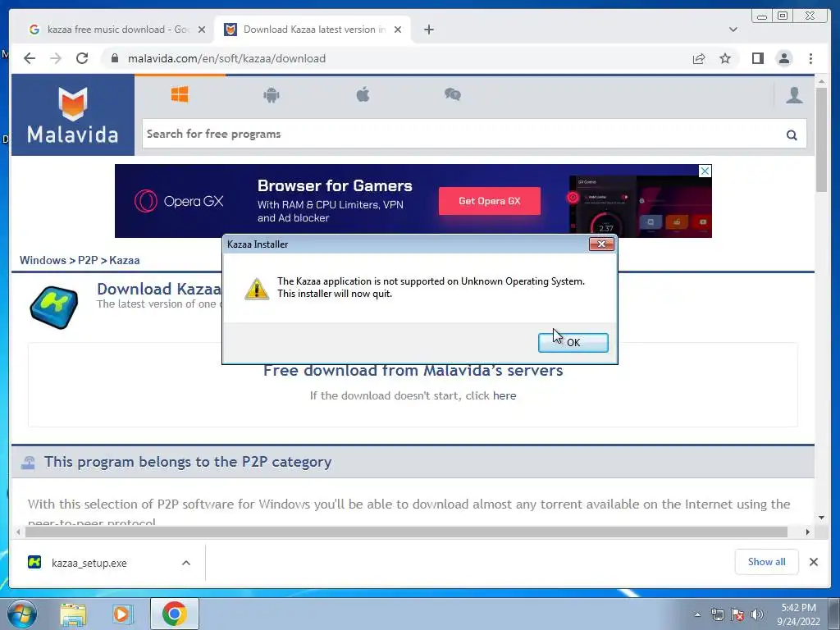Expand the tab search dropdown
Image resolution: width=840 pixels, height=630 pixels.
[x=733, y=30]
